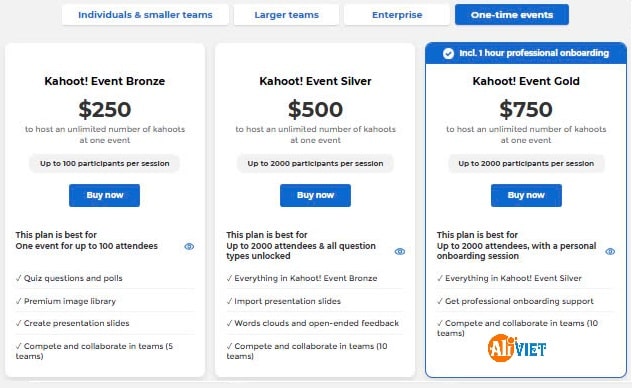Click Get professional onboarding support feature
Viewport: 632px width, 388px height.
515,301
